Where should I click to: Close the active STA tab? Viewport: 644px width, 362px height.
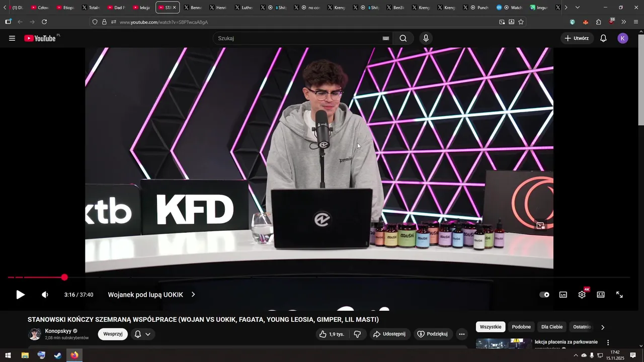click(x=175, y=8)
